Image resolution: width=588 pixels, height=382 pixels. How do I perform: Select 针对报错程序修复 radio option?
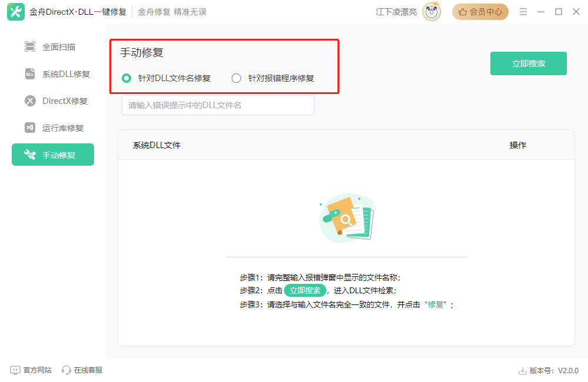(x=236, y=78)
